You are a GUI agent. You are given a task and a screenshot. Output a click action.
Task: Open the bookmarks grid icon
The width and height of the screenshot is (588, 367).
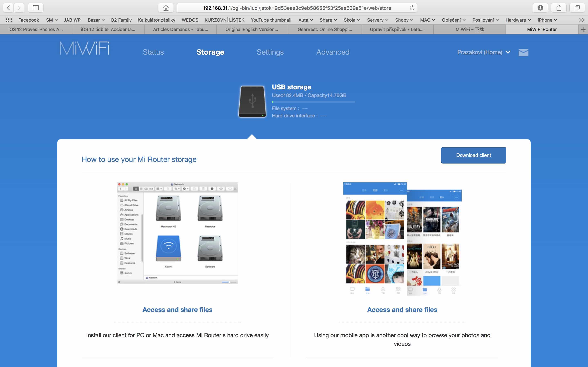click(x=9, y=20)
